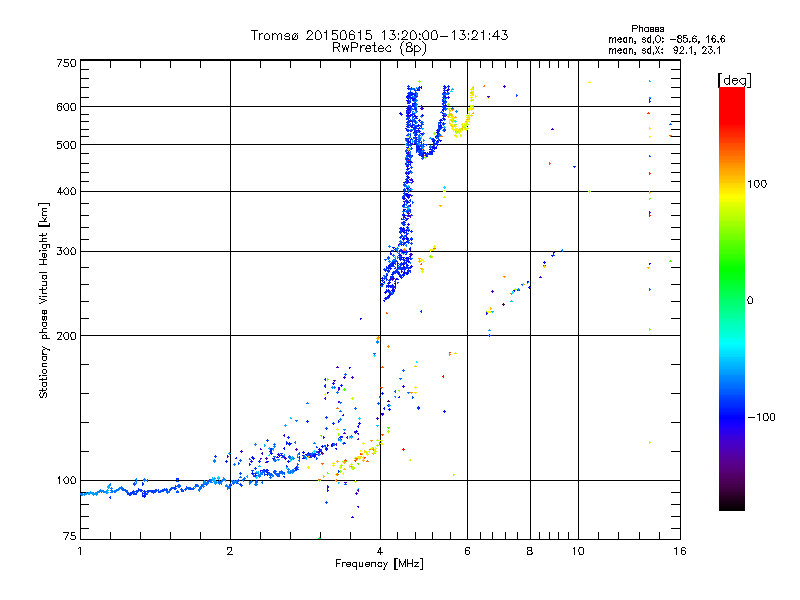Image resolution: width=800 pixels, height=600 pixels.
Task: Click the colorbar tick label "100"
Action: 757,184
